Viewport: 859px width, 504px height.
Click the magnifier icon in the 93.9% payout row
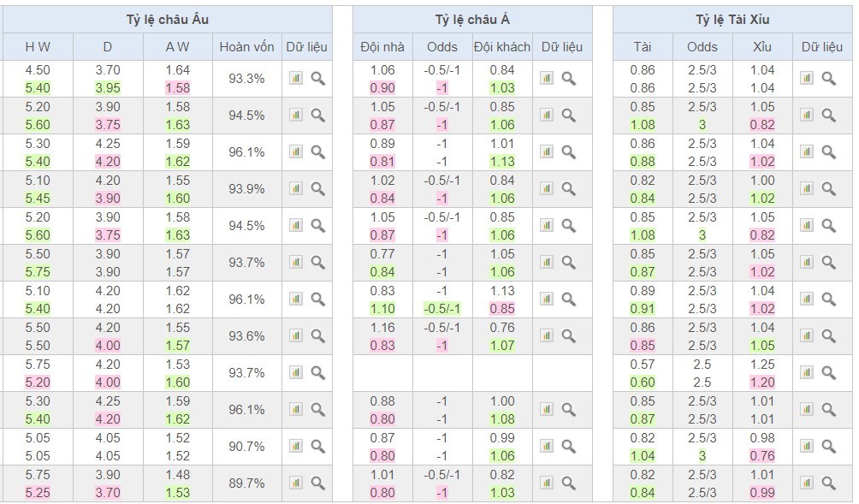(x=317, y=189)
